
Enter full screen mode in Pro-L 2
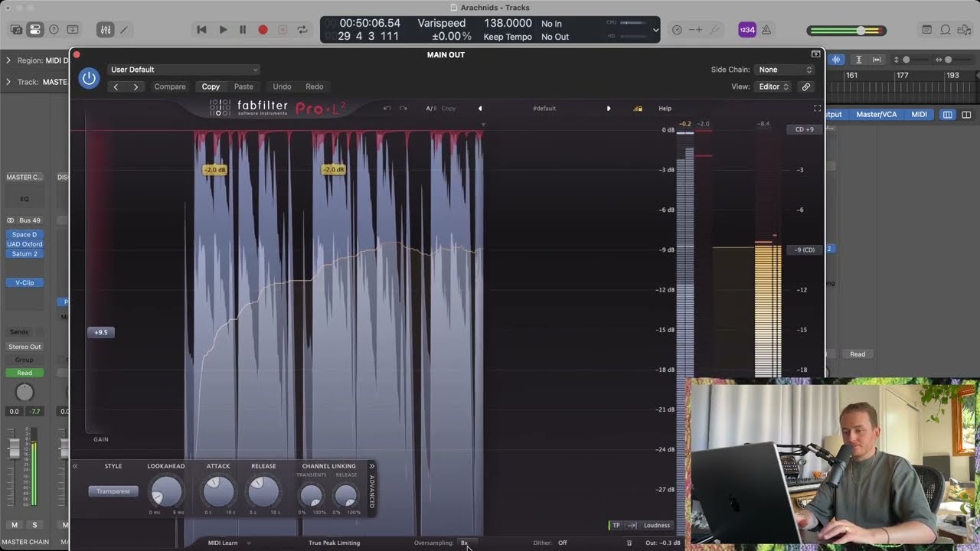(817, 109)
